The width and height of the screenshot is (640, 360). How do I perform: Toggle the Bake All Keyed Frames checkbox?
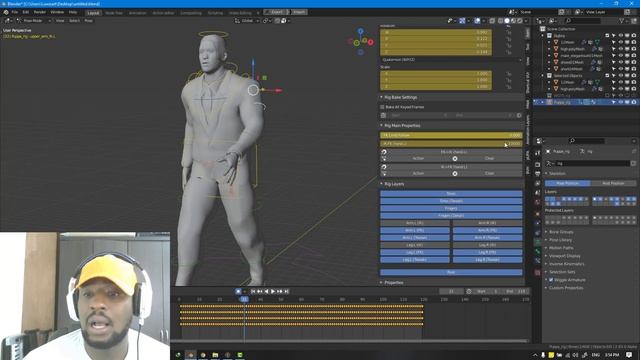tap(382, 107)
